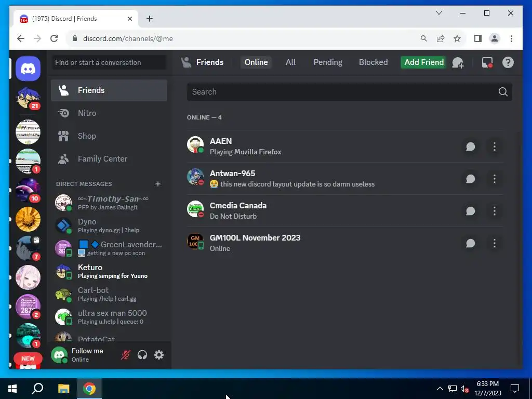Click the Chrome address bar URL
The image size is (532, 399).
coord(128,38)
